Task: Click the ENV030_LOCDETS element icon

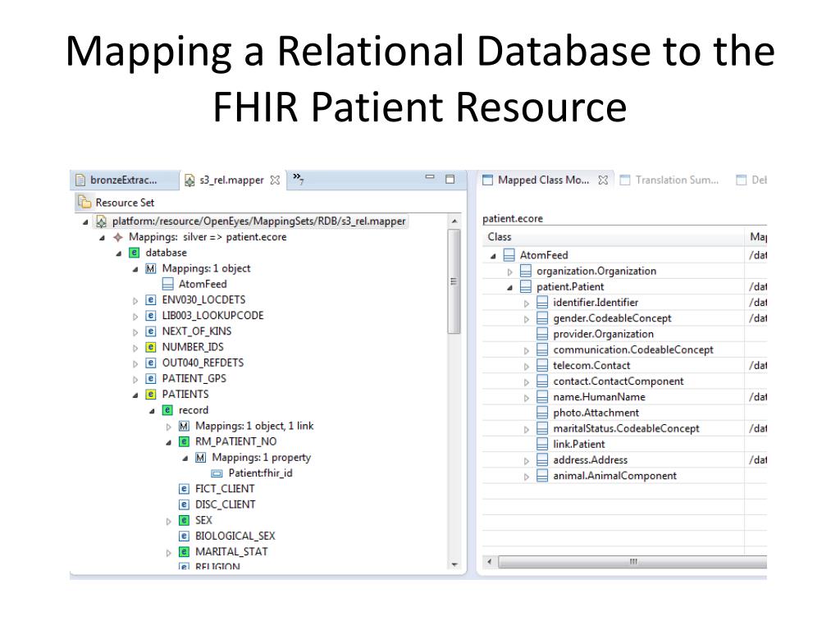Action: [x=151, y=299]
